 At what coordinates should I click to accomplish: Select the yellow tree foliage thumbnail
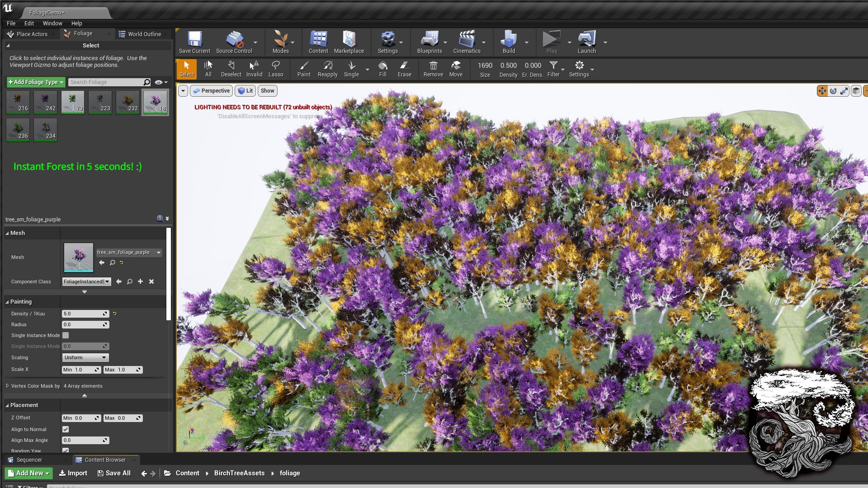click(x=127, y=103)
